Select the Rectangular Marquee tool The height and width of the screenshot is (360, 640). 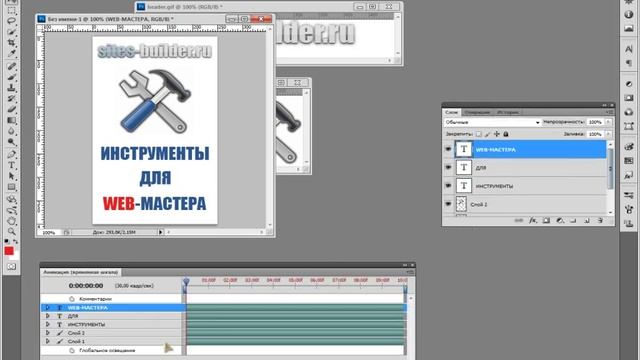[11, 11]
